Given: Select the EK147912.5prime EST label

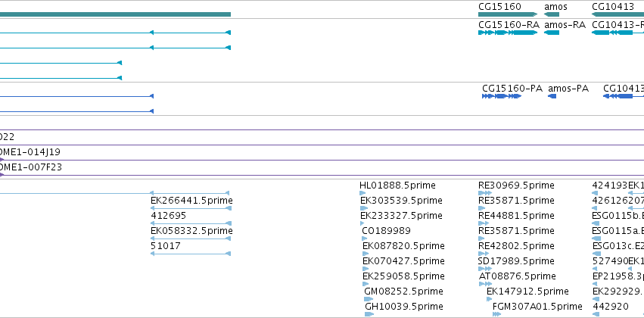Looking at the screenshot, I should point(527,291).
